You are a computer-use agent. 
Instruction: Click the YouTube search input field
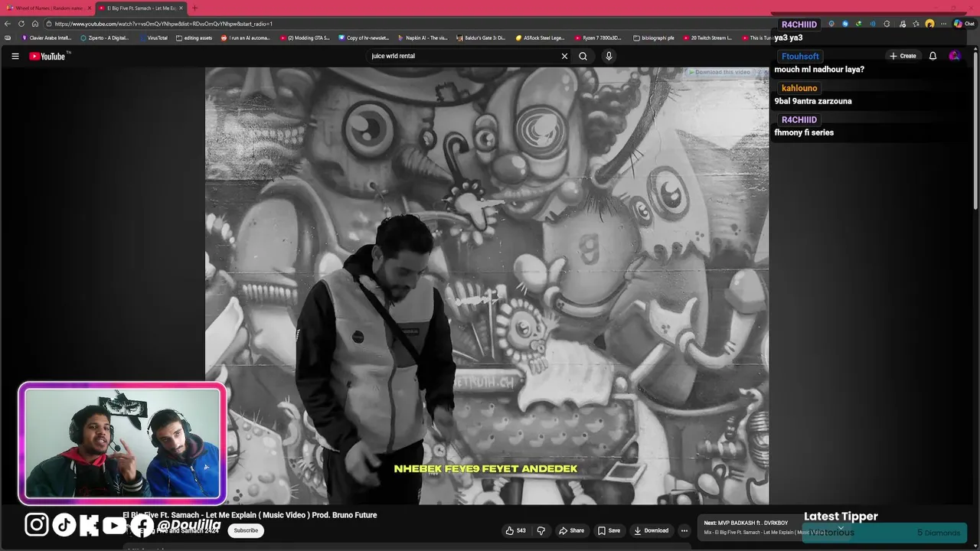(463, 56)
